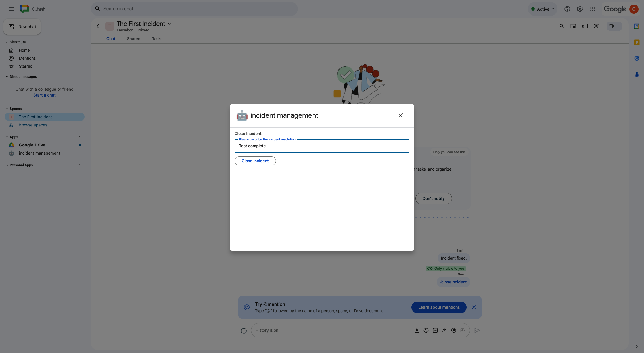Expand the Personal Apps section
The height and width of the screenshot is (353, 644).
7,165
